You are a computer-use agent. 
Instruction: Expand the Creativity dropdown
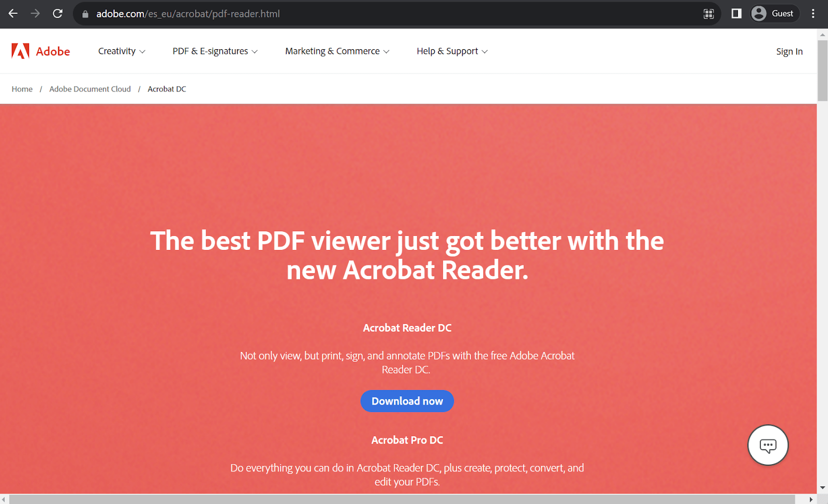(121, 51)
